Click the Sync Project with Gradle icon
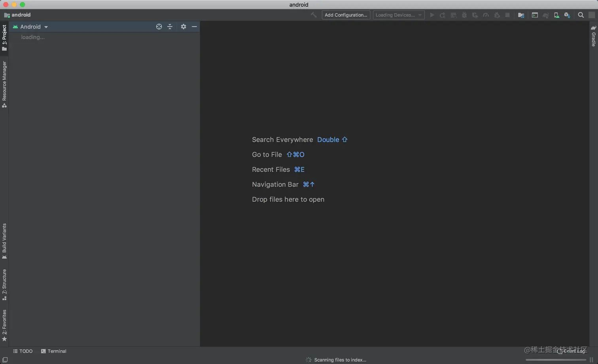This screenshot has width=598, height=364. (545, 15)
